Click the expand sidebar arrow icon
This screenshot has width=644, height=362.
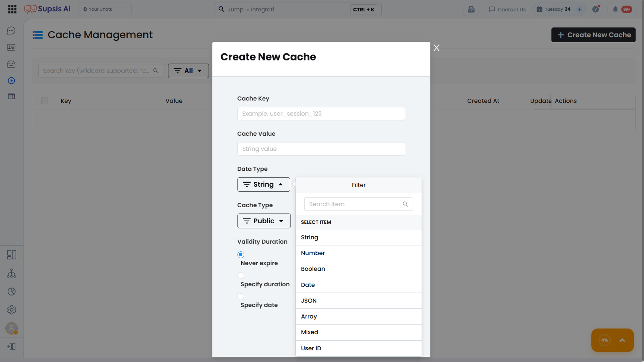click(x=11, y=347)
